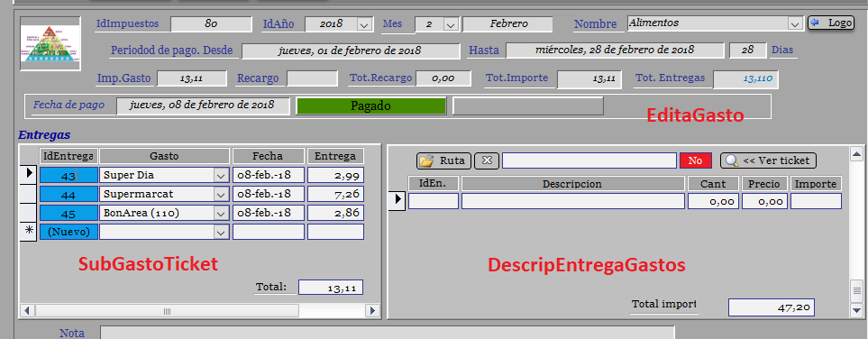Open the Gasto dropdown for BonArea (110)
Image resolution: width=868 pixels, height=339 pixels.
222,214
